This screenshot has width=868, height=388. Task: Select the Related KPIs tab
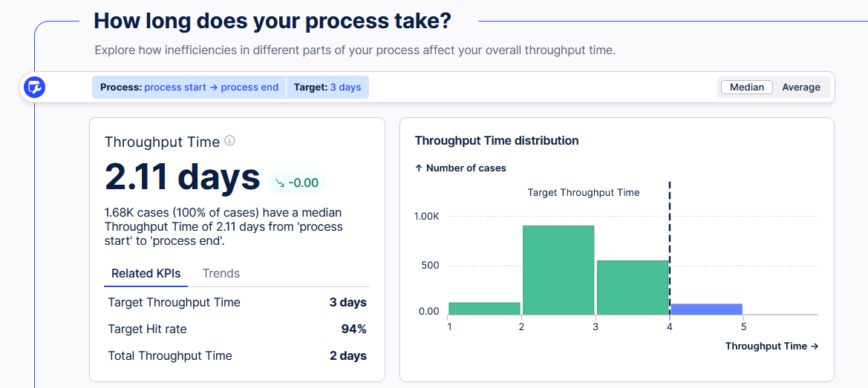[x=146, y=273]
